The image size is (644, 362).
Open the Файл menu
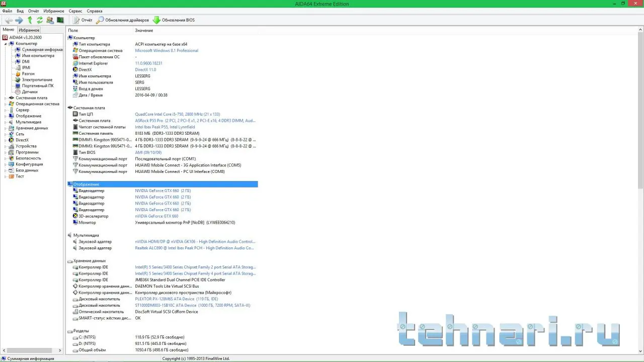point(7,11)
